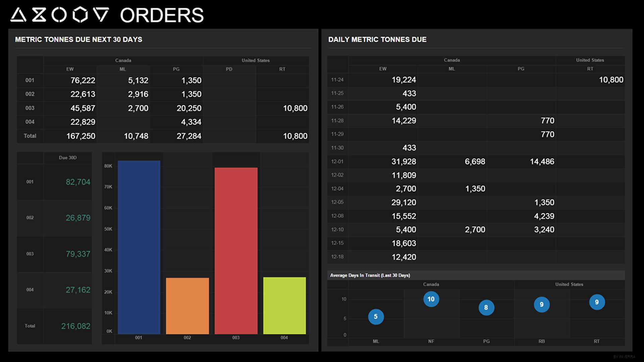Click the Due 30D value 26,879

point(78,218)
